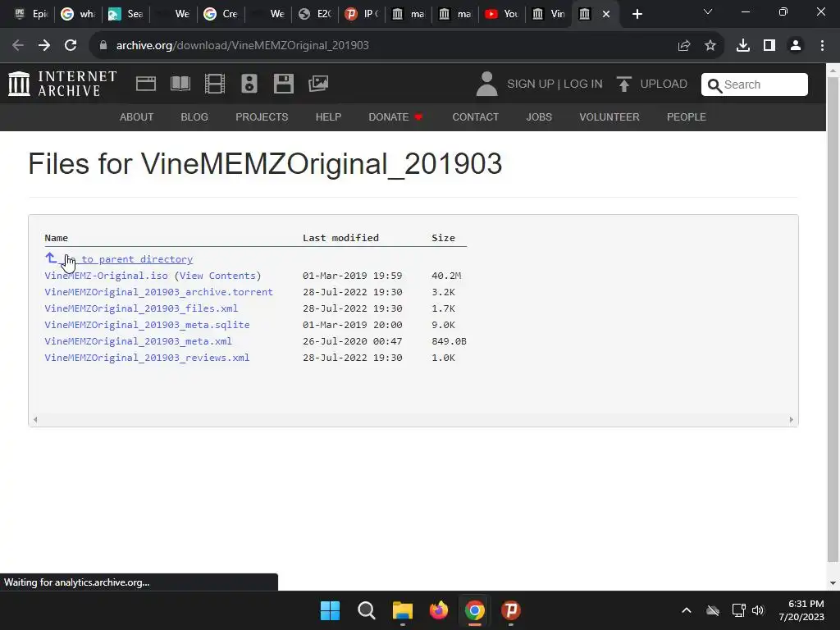
Task: Open VineMEMZOriginal_201903_archive.torrent link
Action: point(158,292)
